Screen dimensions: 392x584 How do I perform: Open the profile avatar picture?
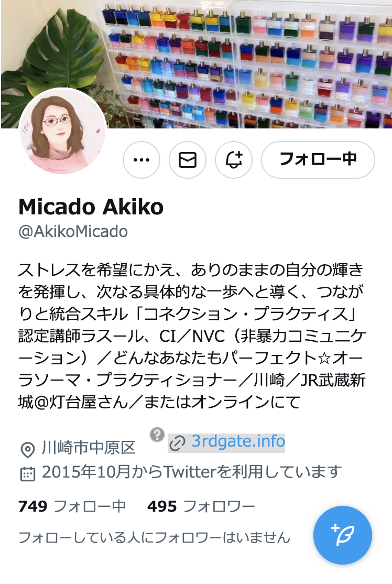coord(62,131)
